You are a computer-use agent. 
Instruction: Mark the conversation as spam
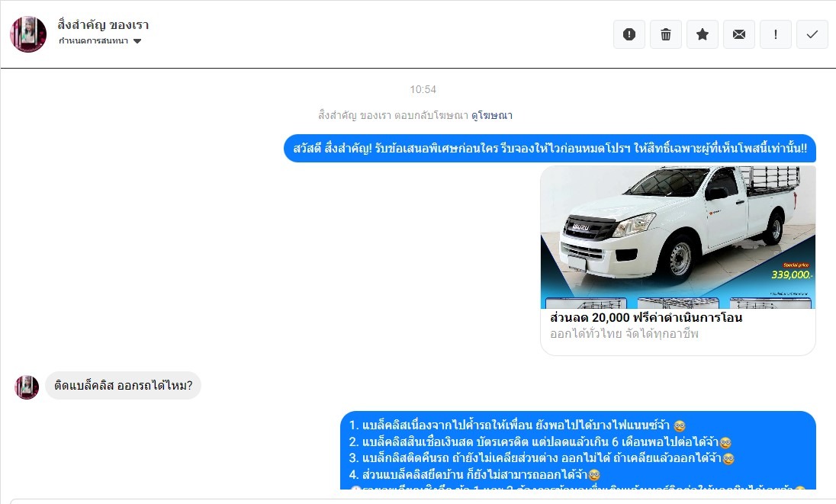(629, 34)
